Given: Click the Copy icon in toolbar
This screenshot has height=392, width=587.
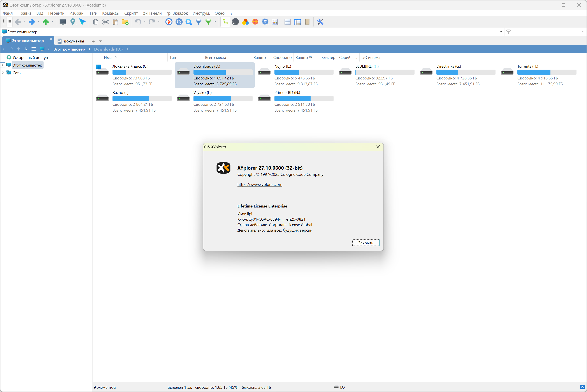Looking at the screenshot, I should pyautogui.click(x=95, y=22).
